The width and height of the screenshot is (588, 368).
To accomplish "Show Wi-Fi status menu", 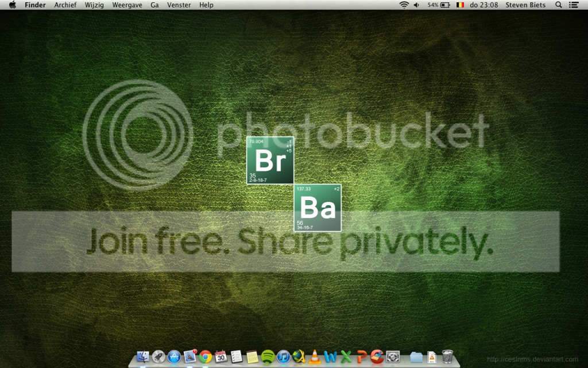I will pos(404,5).
